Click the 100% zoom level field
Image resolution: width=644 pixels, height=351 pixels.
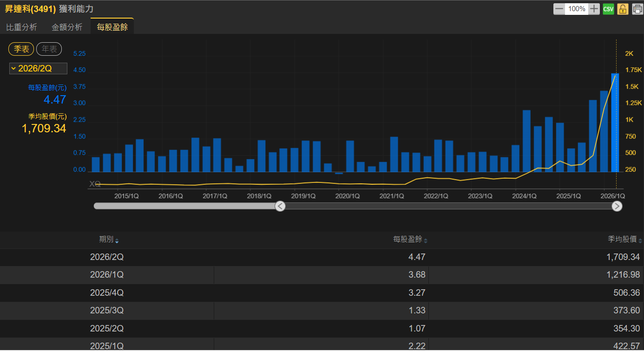click(x=577, y=9)
